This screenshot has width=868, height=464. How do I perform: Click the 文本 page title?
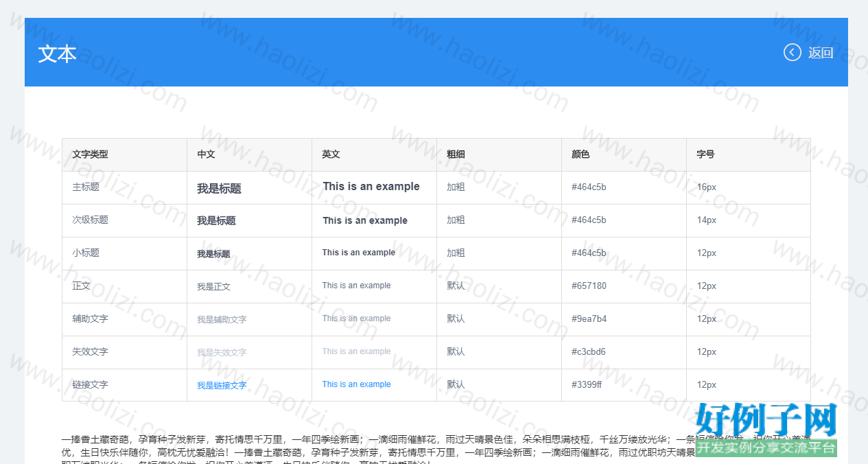57,54
